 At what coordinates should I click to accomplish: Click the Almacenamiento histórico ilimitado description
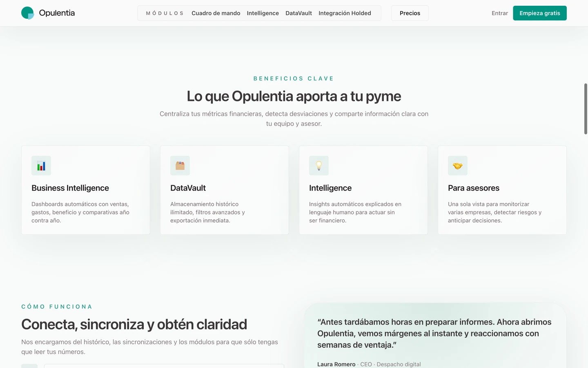tap(207, 212)
